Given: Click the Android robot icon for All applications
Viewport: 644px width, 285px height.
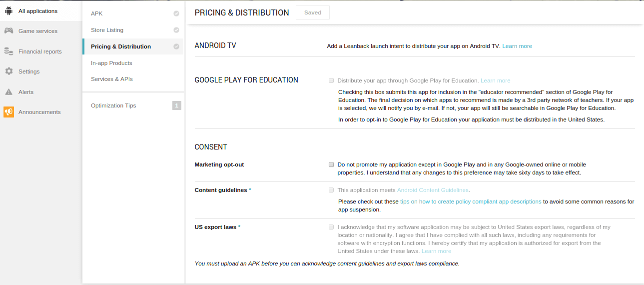Looking at the screenshot, I should pos(8,10).
